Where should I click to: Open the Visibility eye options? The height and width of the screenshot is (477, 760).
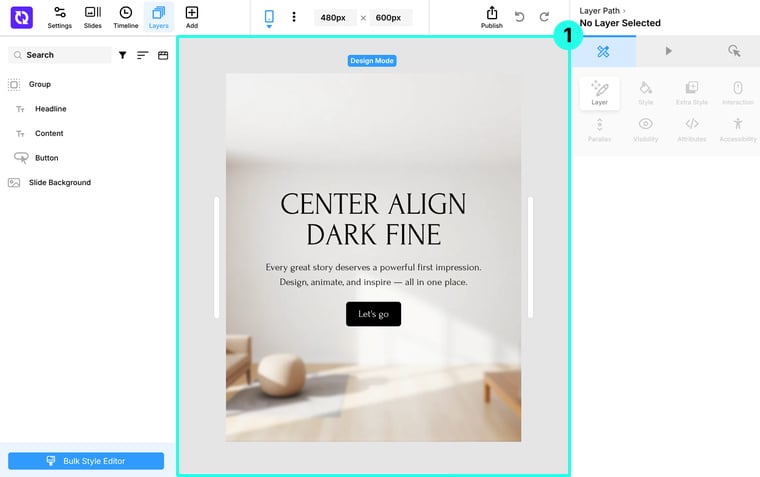point(646,129)
